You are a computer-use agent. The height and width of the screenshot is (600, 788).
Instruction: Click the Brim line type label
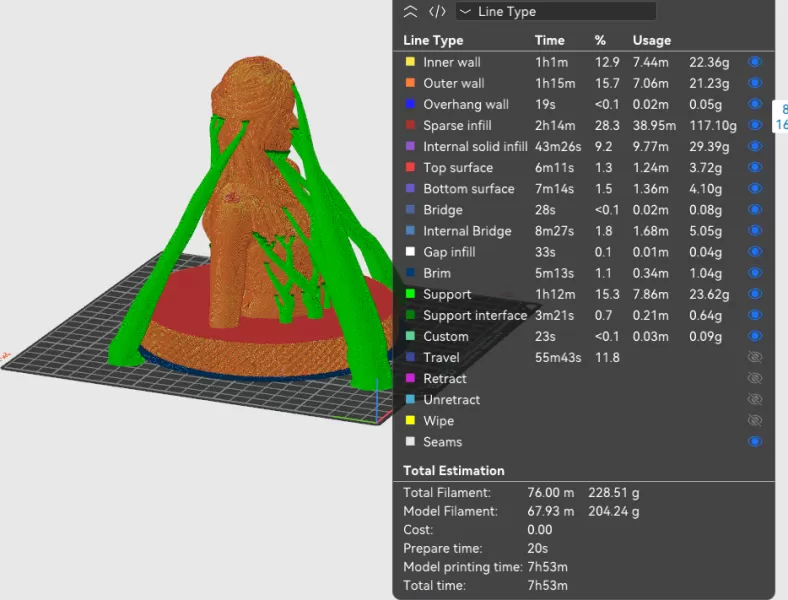(437, 273)
